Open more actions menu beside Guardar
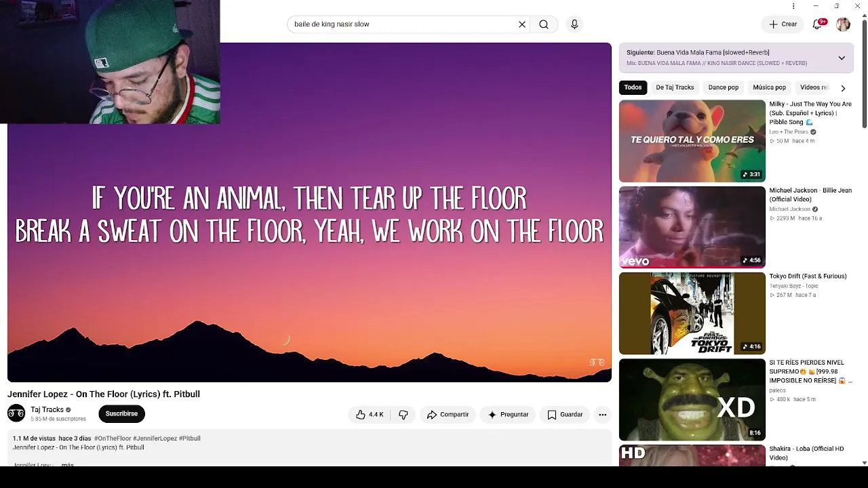 click(602, 415)
